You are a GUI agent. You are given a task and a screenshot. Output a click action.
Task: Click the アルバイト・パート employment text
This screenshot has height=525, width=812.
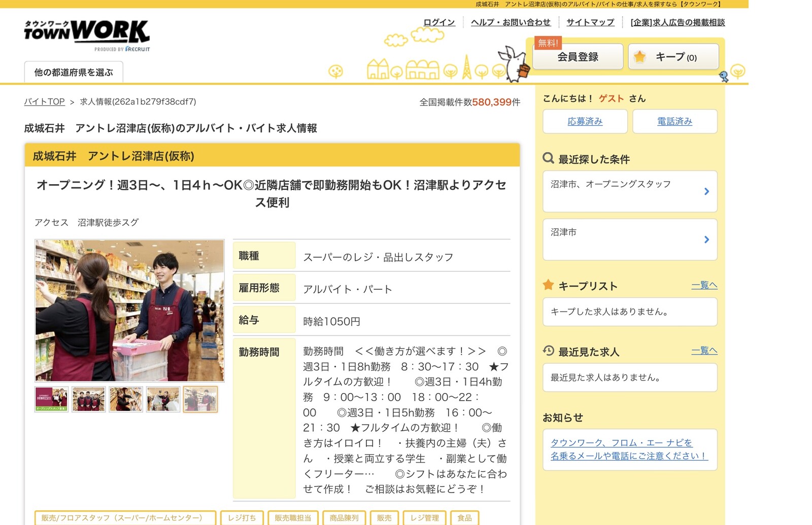348,289
